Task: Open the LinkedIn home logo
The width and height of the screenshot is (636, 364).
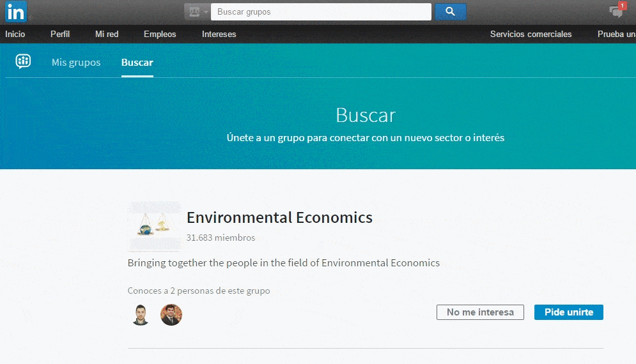Action: pyautogui.click(x=16, y=11)
